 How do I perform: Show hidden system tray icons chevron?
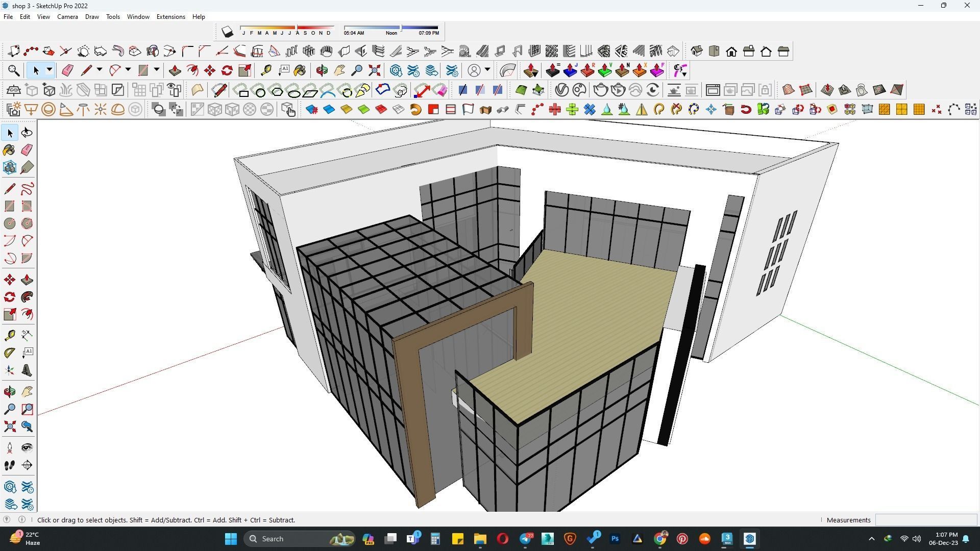[x=871, y=539]
